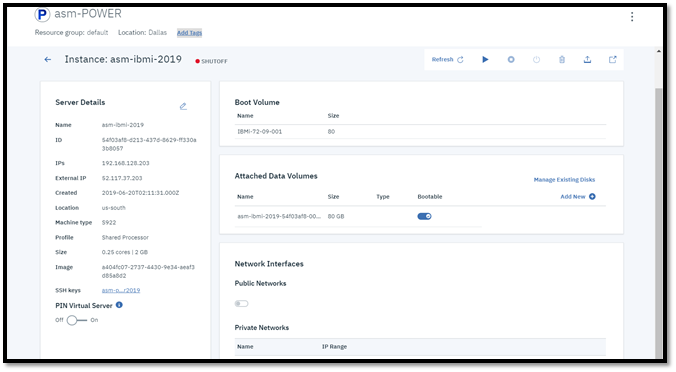
Task: Toggle the Public Networks switch
Action: pyautogui.click(x=241, y=304)
